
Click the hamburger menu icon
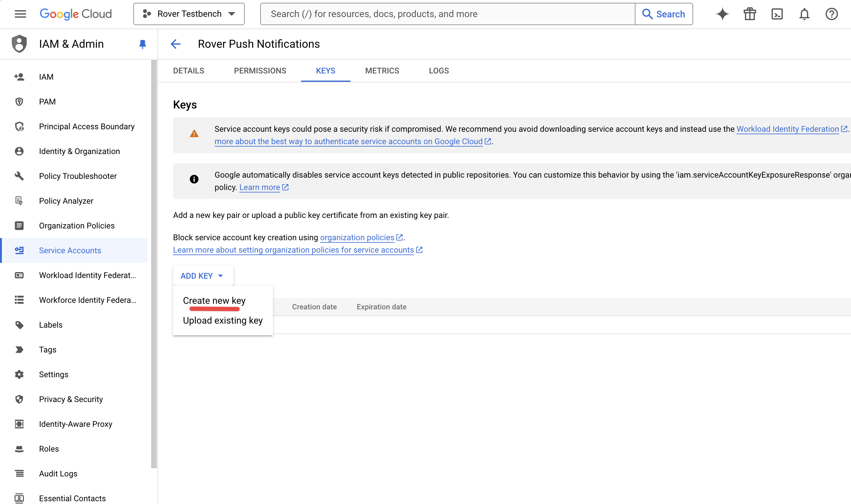click(20, 13)
